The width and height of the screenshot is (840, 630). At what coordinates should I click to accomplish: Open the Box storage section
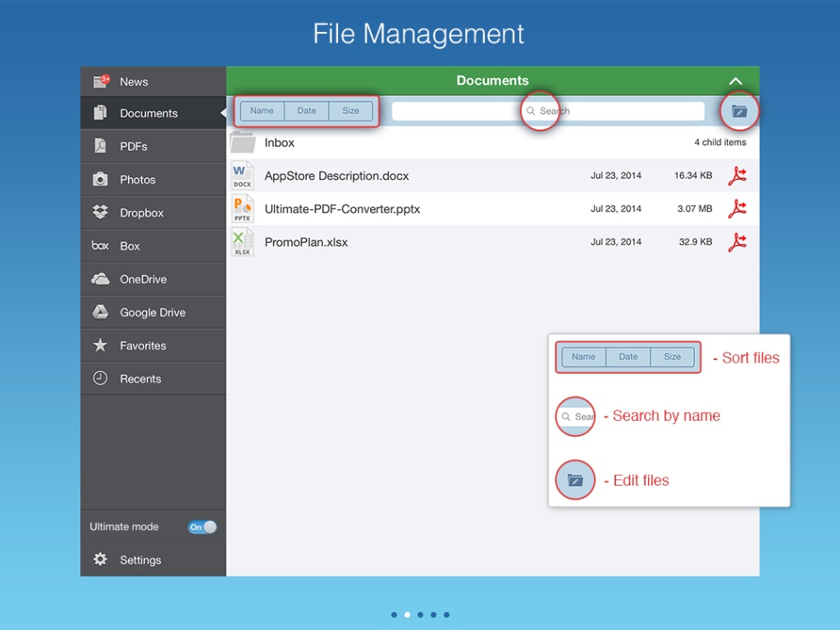[130, 246]
